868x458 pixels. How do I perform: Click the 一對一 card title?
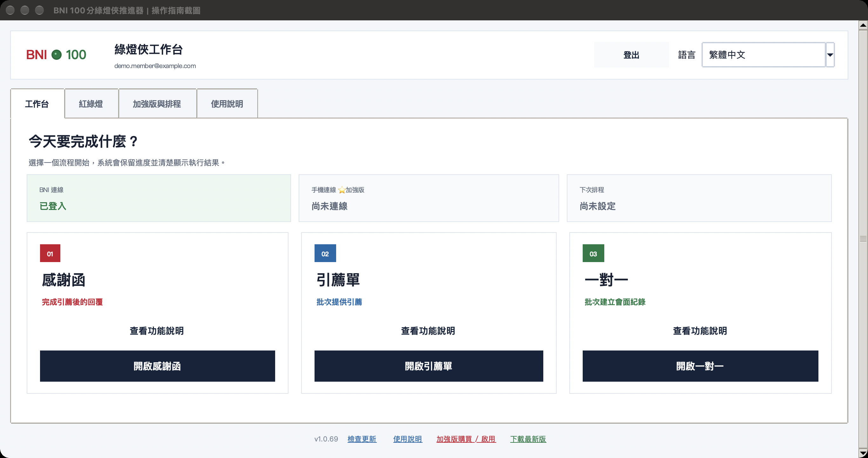coord(606,280)
